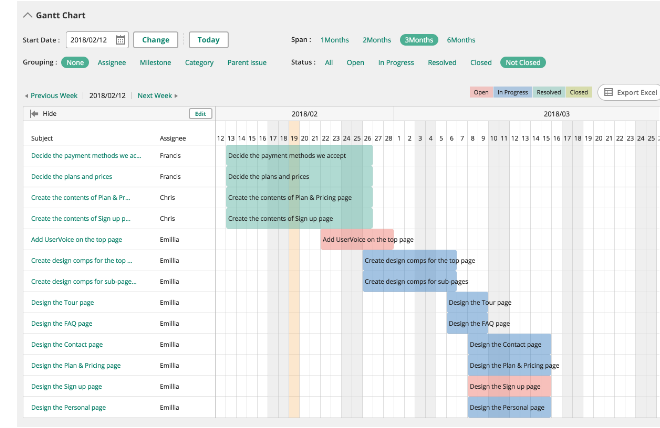The image size is (660, 428).
Task: Group by Milestone
Action: 155,63
